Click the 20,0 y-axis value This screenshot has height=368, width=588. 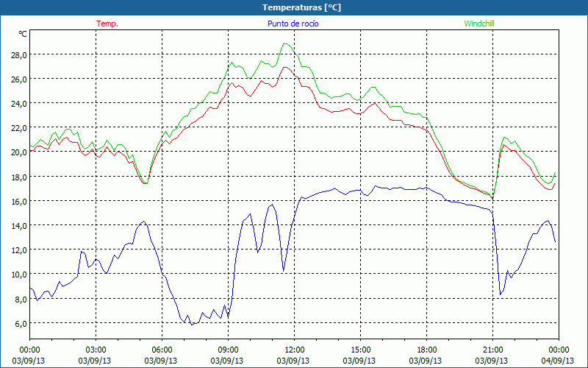coord(19,152)
